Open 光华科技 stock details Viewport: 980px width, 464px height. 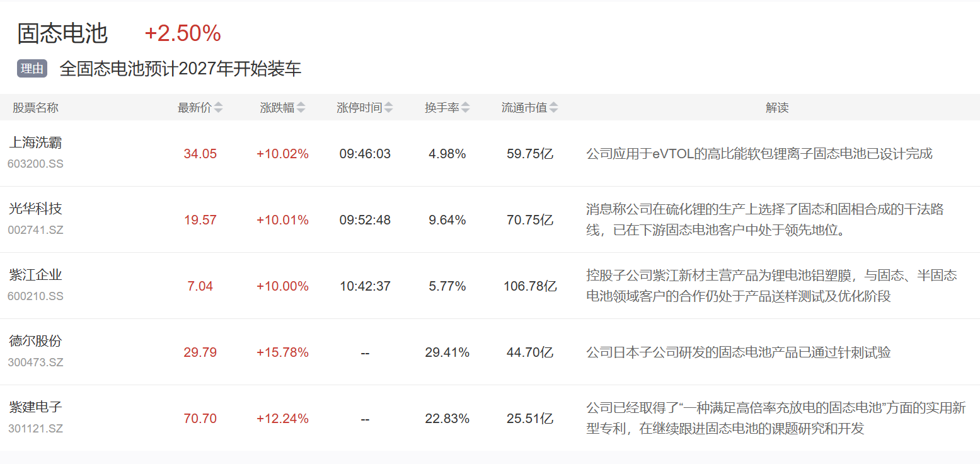[35, 209]
